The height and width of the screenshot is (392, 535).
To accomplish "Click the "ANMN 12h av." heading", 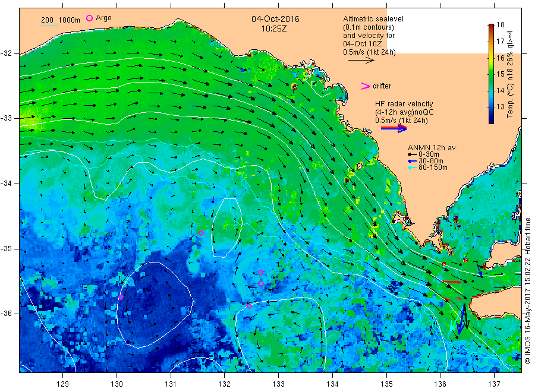I will coord(433,148).
